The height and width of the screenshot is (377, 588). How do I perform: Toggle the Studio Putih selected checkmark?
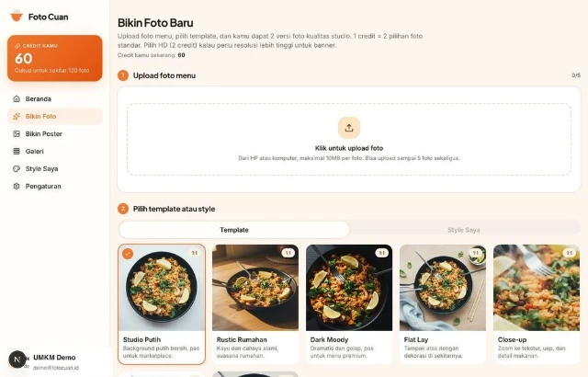[128, 253]
